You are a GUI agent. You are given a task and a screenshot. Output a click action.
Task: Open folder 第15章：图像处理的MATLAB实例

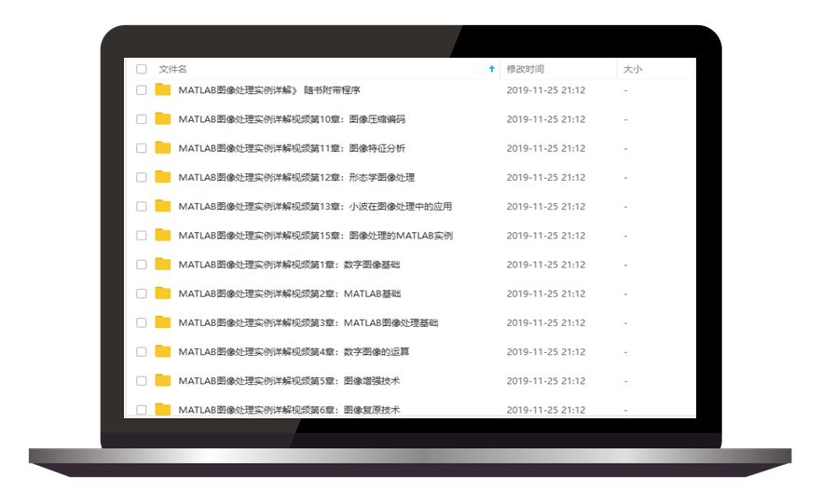tap(316, 236)
